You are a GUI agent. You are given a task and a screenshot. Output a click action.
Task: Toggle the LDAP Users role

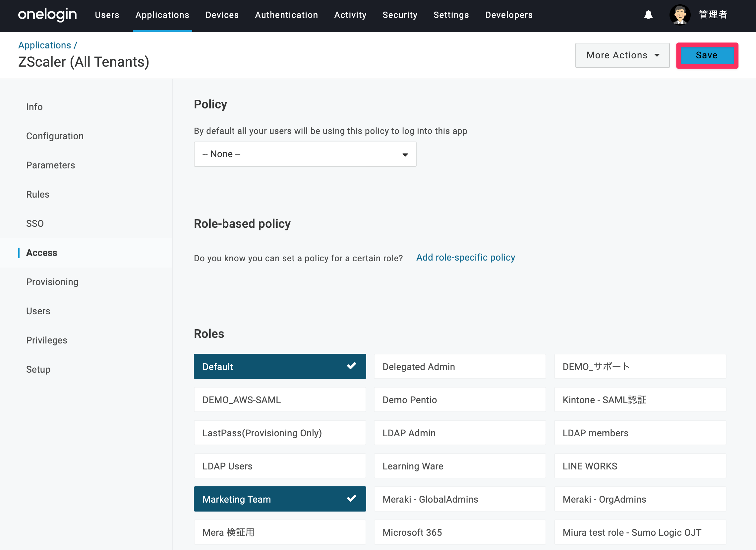[x=280, y=466]
